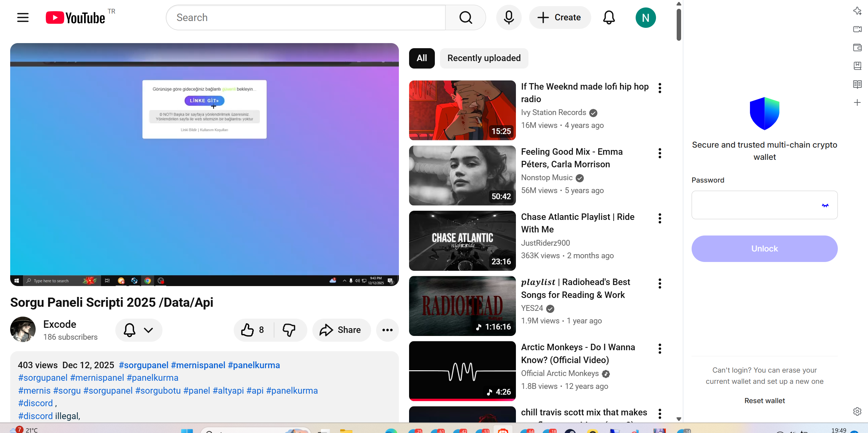The width and height of the screenshot is (868, 433).
Task: Open options menu for Arctic Monkeys video
Action: (x=660, y=349)
